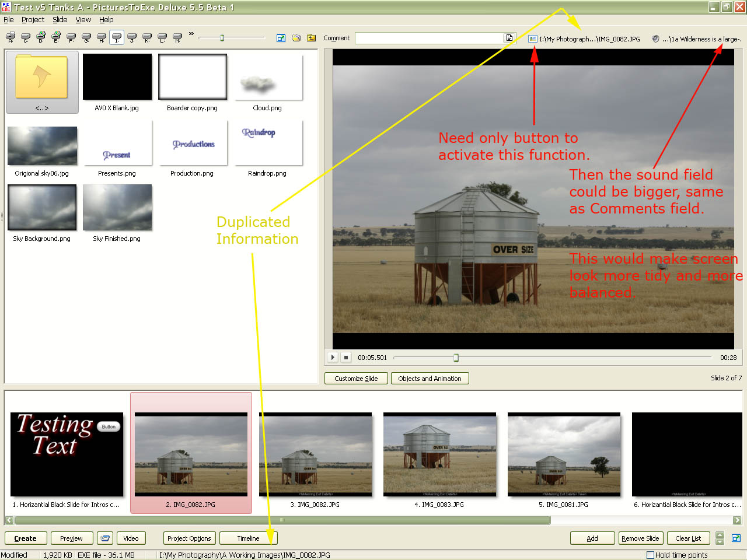747x560 pixels.
Task: Open the Project menu
Action: coord(33,19)
